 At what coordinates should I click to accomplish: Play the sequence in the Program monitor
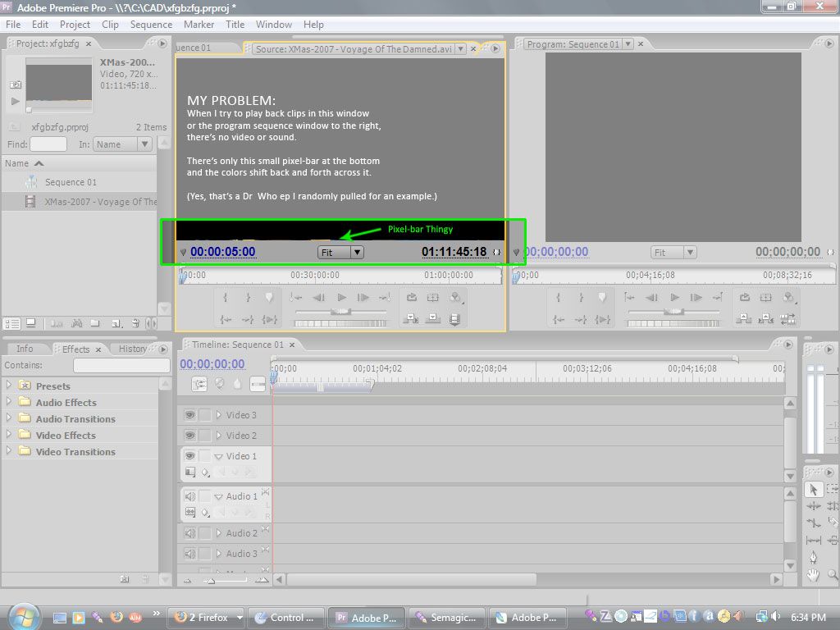674,297
